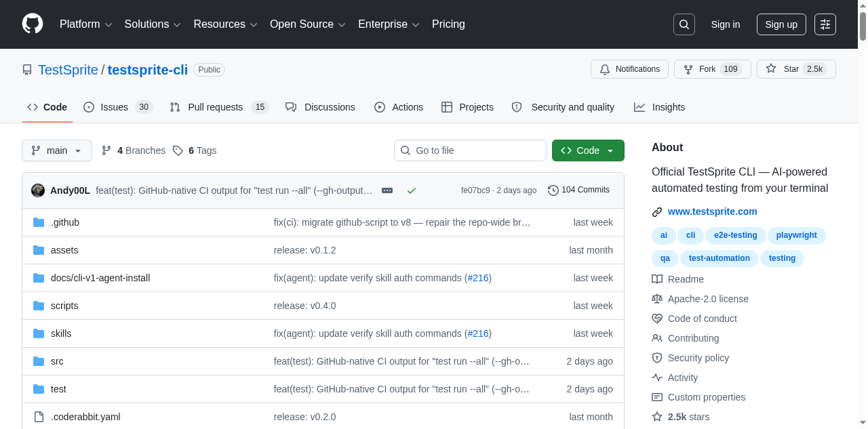Click the star icon beside 2.5k stars
868x429 pixels.
tap(657, 417)
